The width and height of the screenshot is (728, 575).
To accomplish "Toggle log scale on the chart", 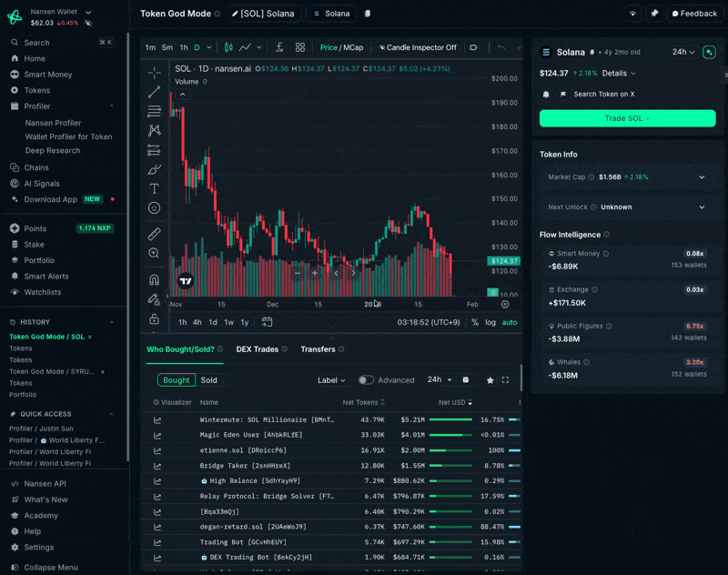I will pos(490,322).
